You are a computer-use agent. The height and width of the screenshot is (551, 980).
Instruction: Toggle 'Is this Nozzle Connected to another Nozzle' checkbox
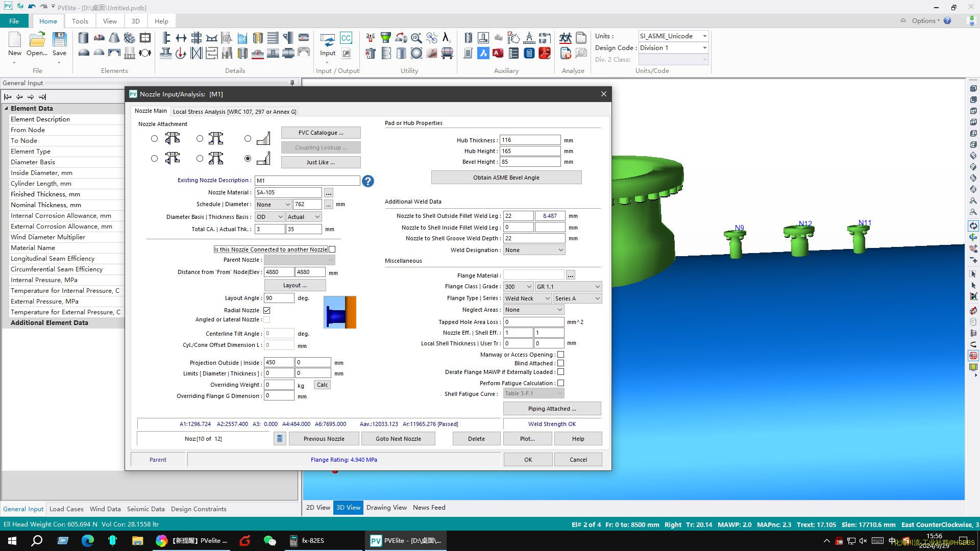tap(332, 249)
